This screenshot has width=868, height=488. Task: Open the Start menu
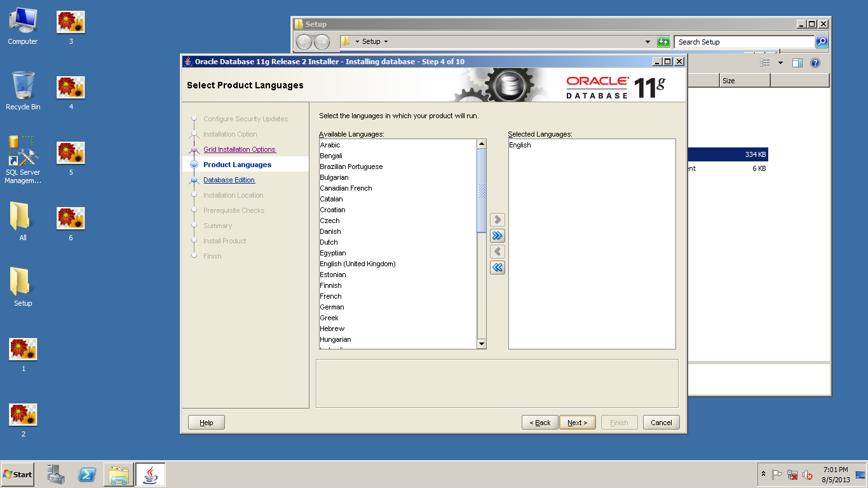(x=18, y=475)
